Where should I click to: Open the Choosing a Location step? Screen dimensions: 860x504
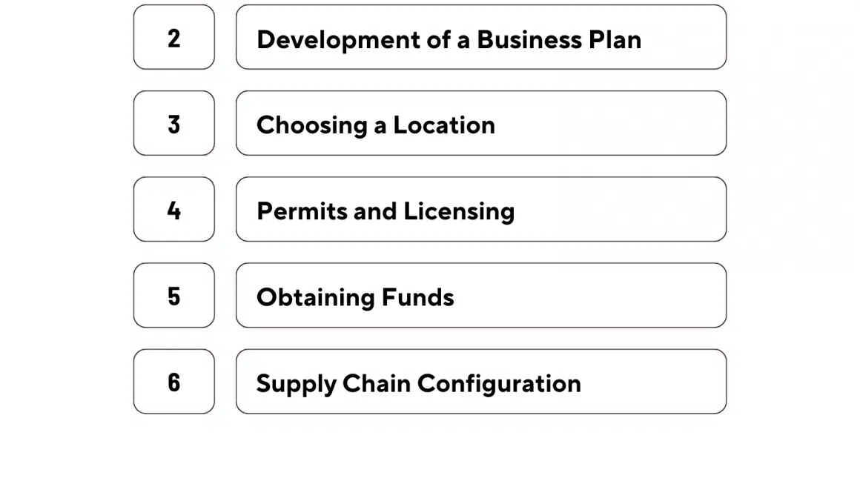pyautogui.click(x=480, y=124)
